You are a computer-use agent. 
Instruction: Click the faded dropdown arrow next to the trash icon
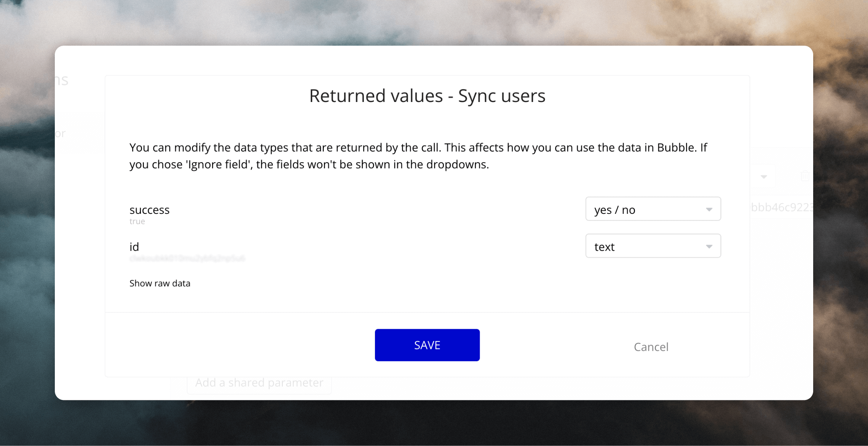pyautogui.click(x=764, y=177)
